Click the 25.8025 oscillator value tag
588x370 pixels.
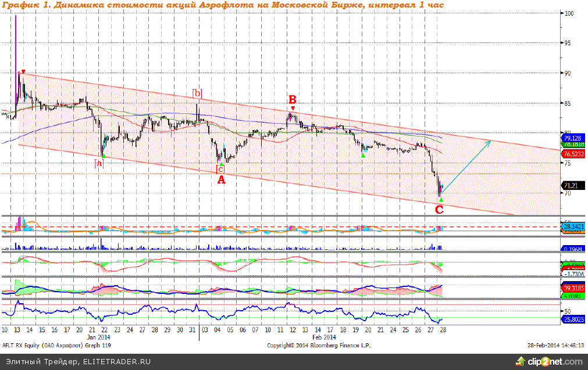tap(573, 319)
